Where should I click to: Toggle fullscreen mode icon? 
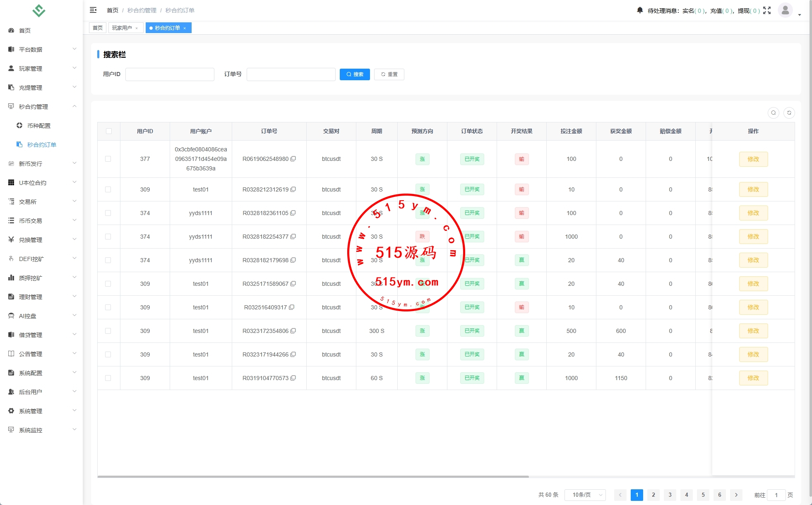coord(767,10)
